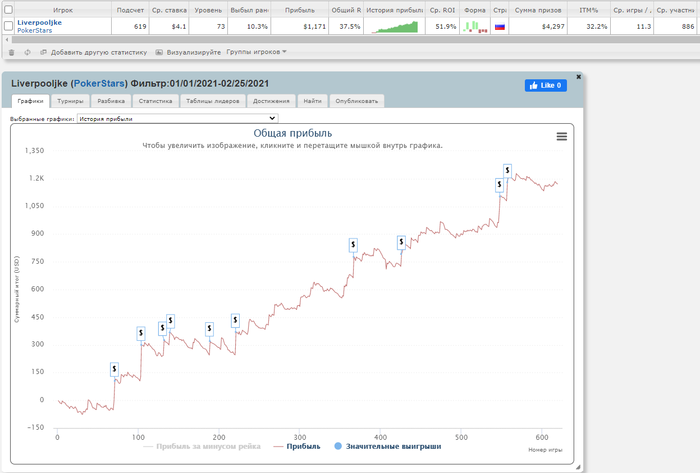Click the $ win marker near game 70
Viewport: 700px width, 473px height.
pos(114,369)
